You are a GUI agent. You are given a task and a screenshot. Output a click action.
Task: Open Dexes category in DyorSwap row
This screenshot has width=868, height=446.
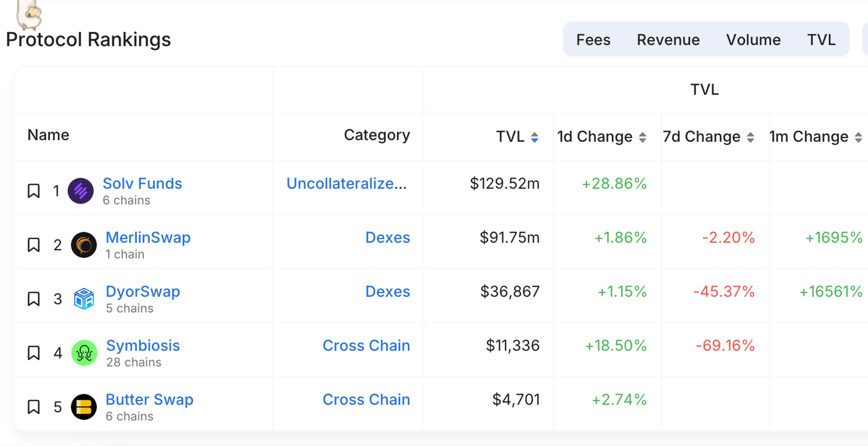pos(388,291)
